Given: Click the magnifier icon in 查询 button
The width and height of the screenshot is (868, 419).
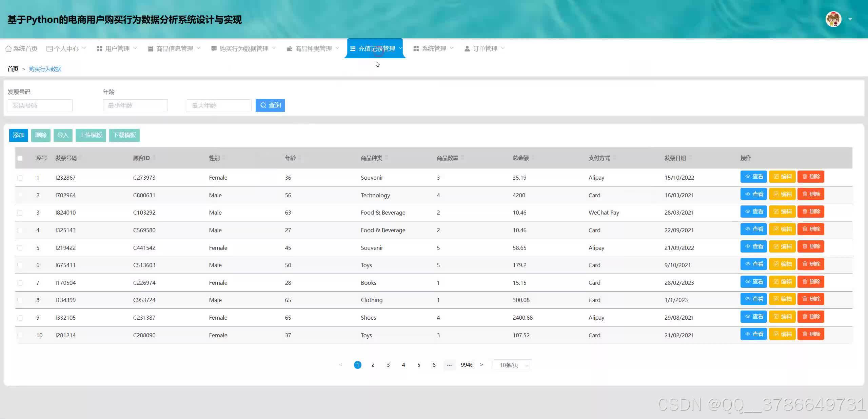Looking at the screenshot, I should (x=263, y=105).
